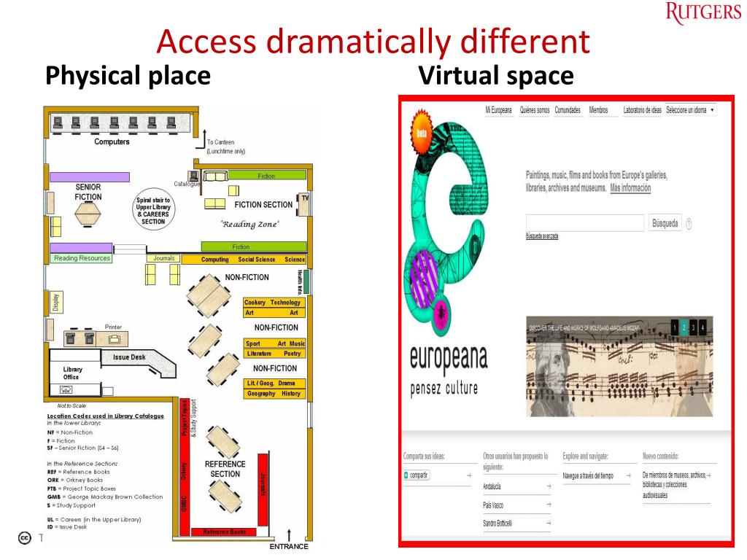Open De miembros de museos content link
The image size is (747, 560).
(x=674, y=485)
